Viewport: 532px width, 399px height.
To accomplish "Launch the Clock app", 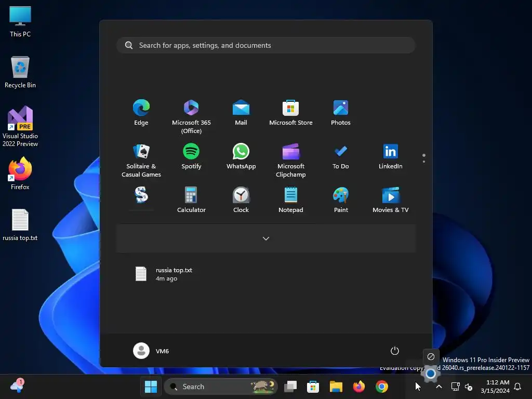I will point(241,200).
